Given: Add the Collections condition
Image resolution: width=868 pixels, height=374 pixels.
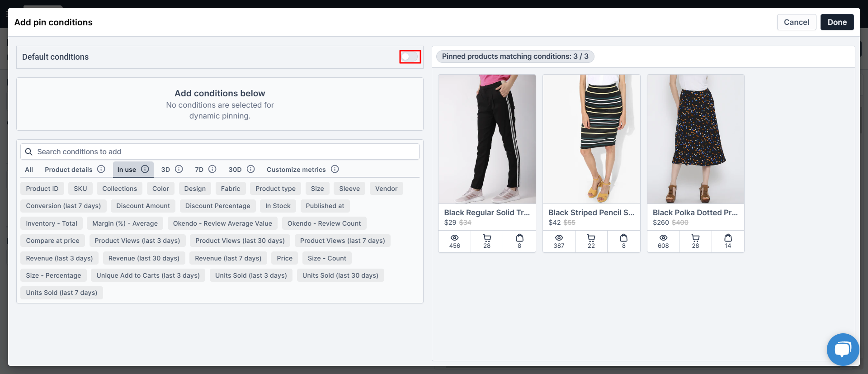Looking at the screenshot, I should (119, 189).
